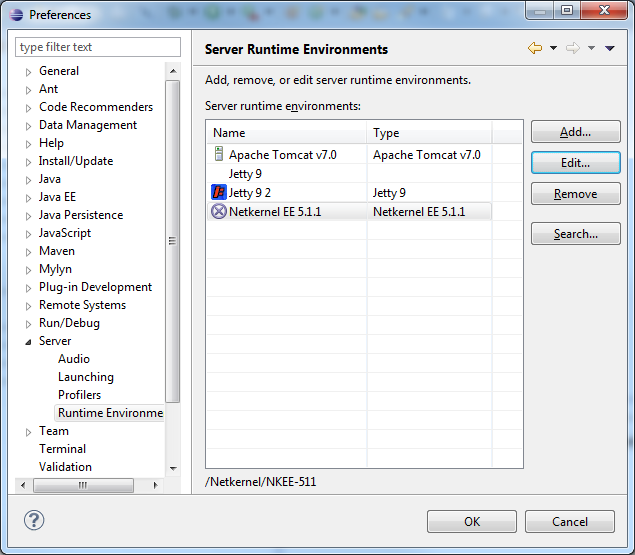The image size is (635, 555).
Task: Expand the Maven tree node
Action: [x=28, y=252]
